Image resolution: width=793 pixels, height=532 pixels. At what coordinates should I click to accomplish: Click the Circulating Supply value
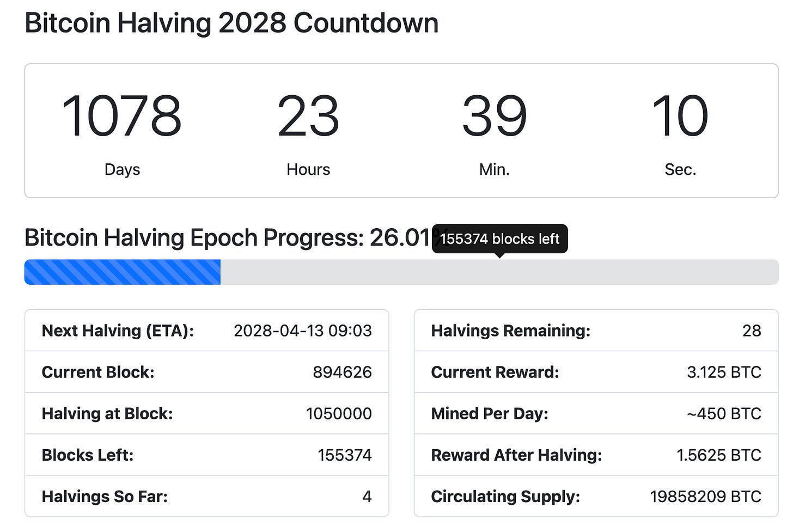[705, 496]
